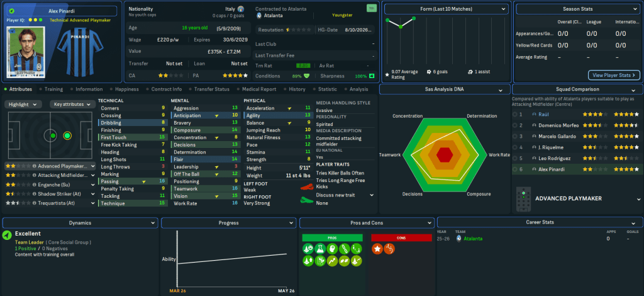This screenshot has width=644, height=296.
Task: Click the green right foot boot icon
Action: coord(306,200)
